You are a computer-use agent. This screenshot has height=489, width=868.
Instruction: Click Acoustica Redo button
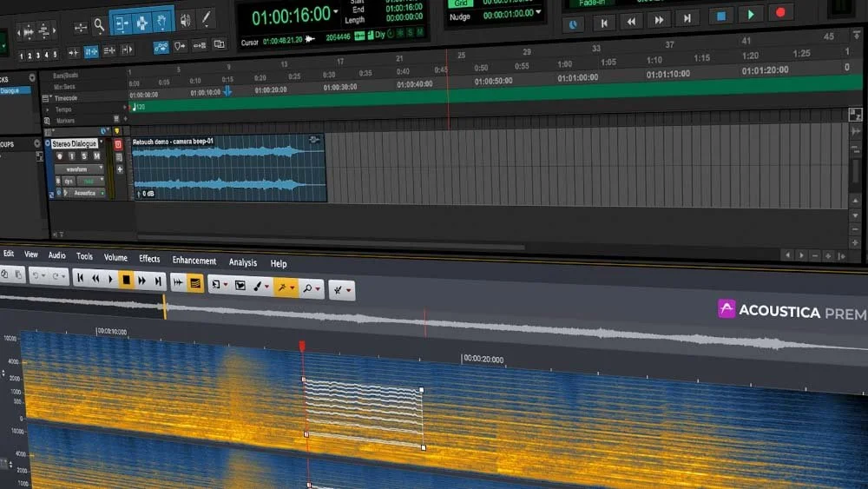57,276
